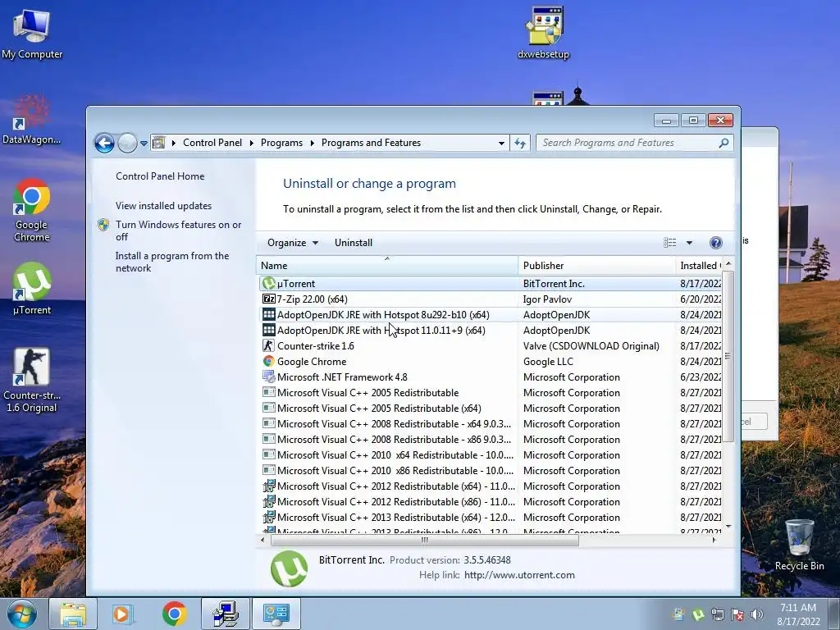Click the Uninstall toolbar button

tap(353, 243)
